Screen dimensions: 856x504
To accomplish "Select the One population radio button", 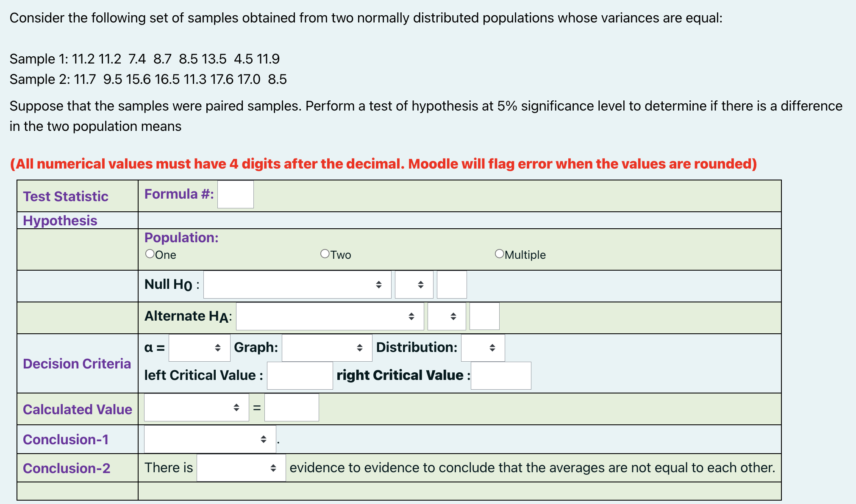I will pos(150,254).
